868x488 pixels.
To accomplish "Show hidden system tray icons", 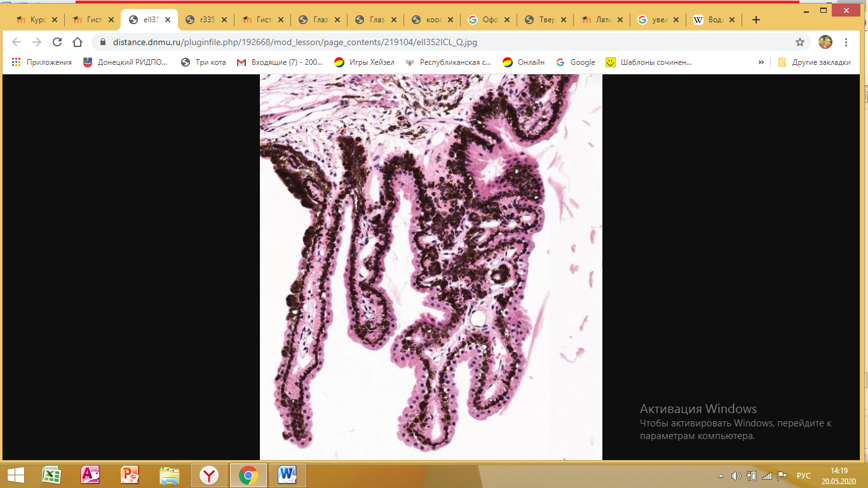I will [x=721, y=475].
